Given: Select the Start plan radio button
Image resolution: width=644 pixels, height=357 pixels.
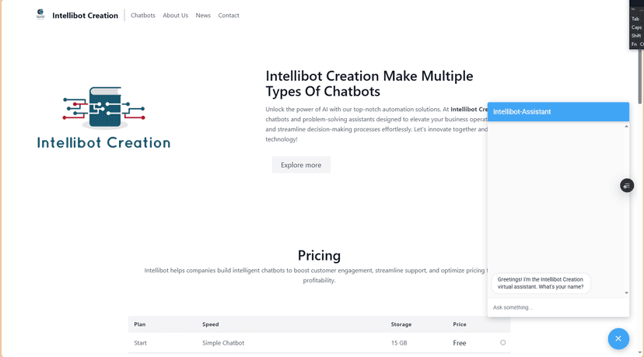Looking at the screenshot, I should tap(503, 342).
